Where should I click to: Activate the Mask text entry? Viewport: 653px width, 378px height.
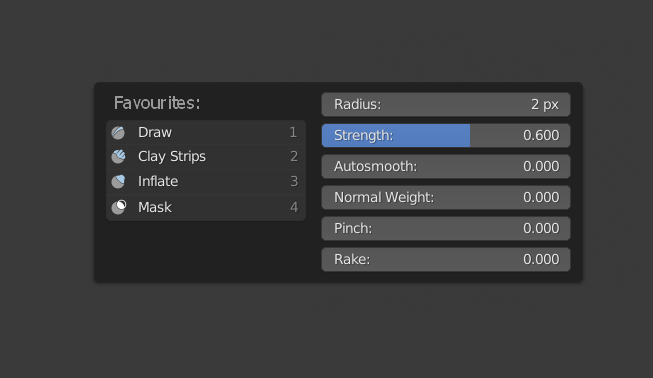(155, 207)
